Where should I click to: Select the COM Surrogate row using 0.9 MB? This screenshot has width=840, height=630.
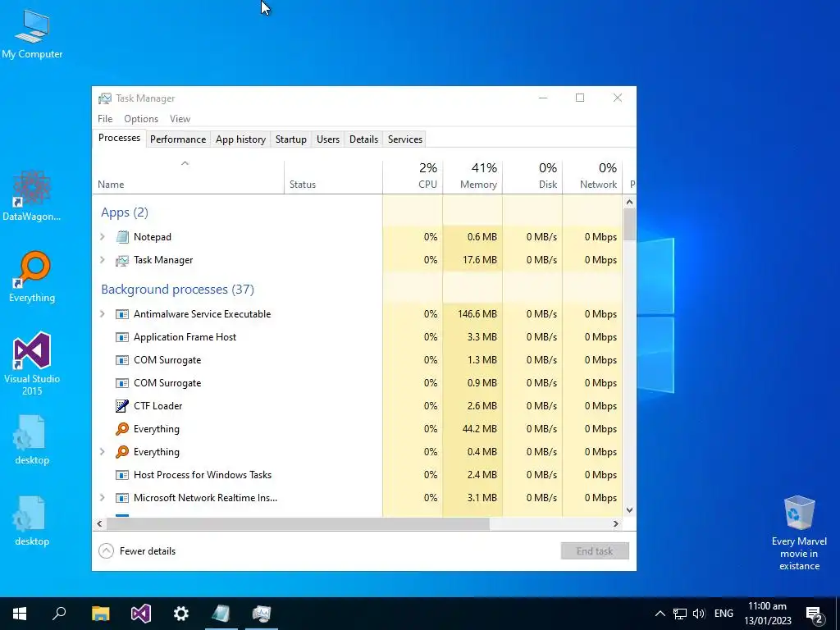(358, 383)
